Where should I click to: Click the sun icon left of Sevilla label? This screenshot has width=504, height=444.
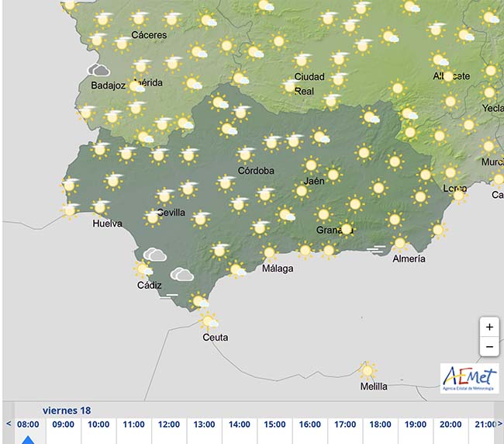point(152,217)
